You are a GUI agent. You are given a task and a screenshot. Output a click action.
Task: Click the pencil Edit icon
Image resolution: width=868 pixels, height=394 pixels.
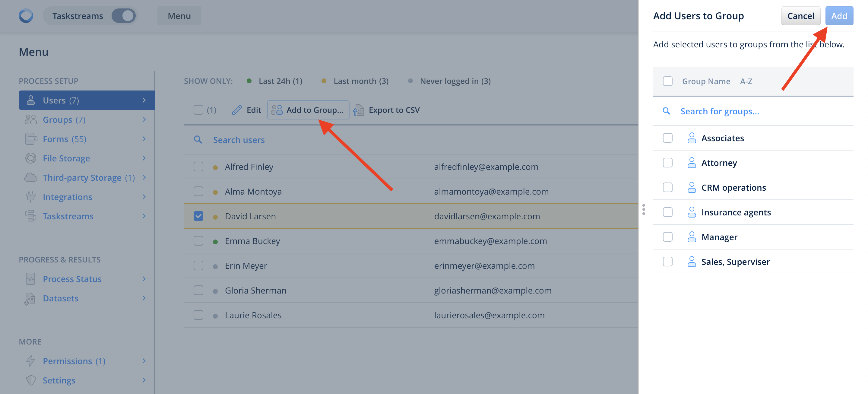(x=237, y=110)
